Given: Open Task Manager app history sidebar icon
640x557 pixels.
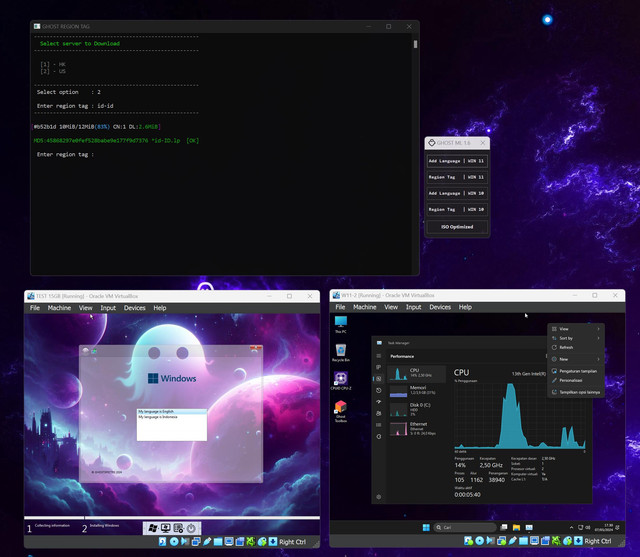Looking at the screenshot, I should [x=379, y=390].
